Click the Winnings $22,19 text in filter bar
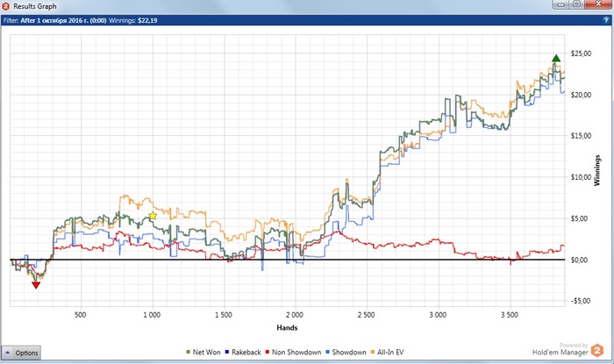This screenshot has width=614, height=364. [132, 20]
